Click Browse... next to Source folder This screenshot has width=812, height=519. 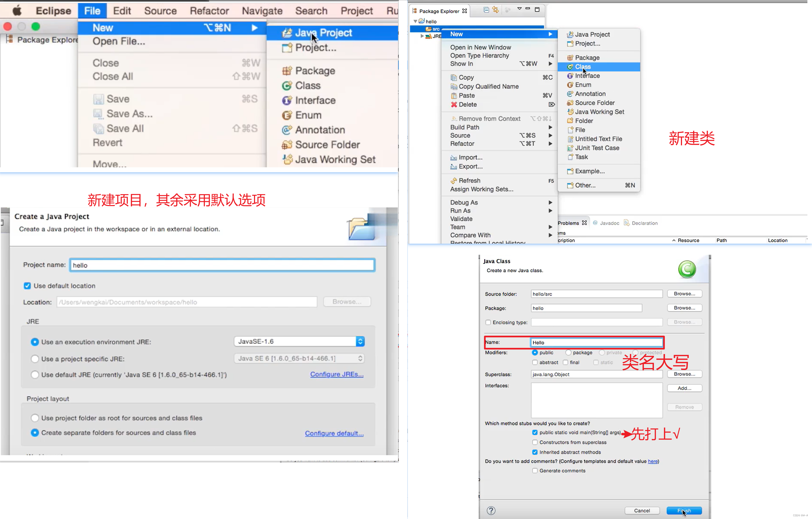(x=684, y=294)
